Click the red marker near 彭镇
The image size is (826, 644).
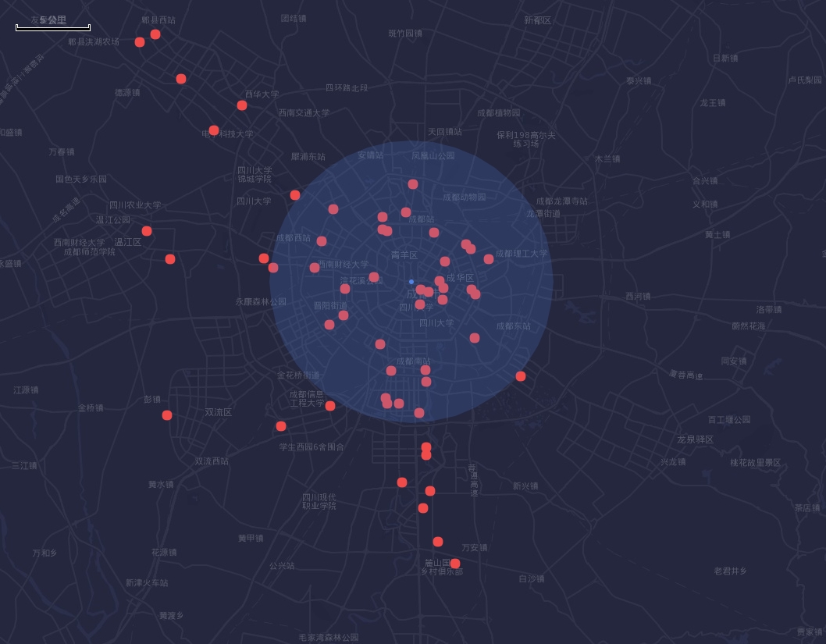(167, 415)
